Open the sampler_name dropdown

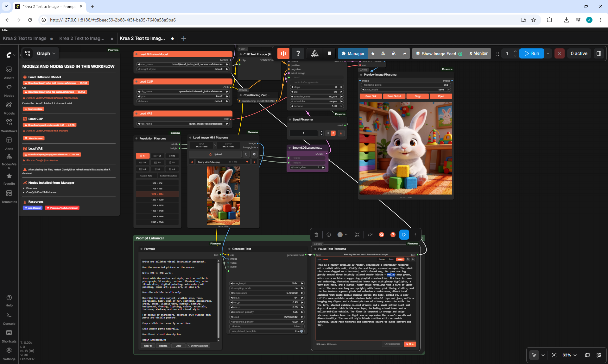[317, 96]
